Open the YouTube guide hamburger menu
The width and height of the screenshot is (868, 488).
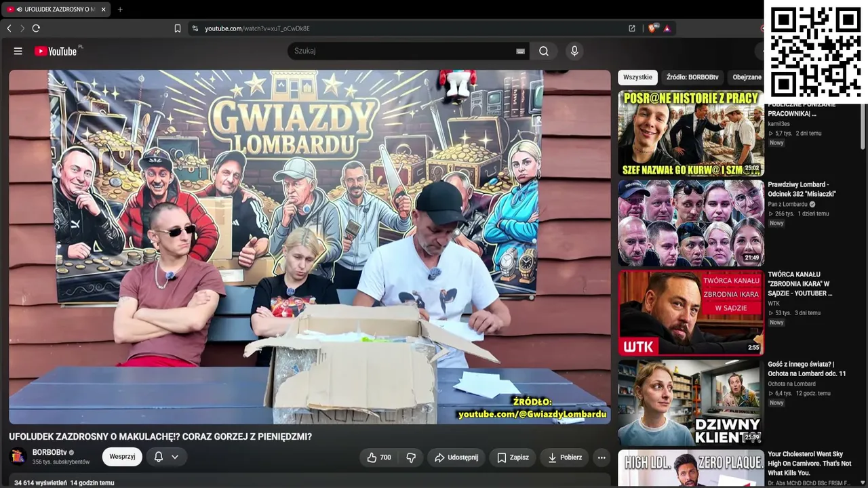click(18, 51)
